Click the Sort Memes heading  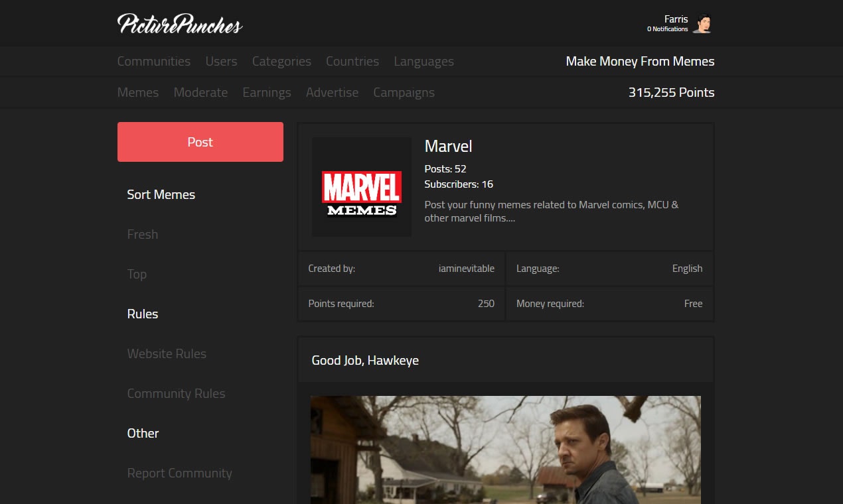(x=161, y=194)
